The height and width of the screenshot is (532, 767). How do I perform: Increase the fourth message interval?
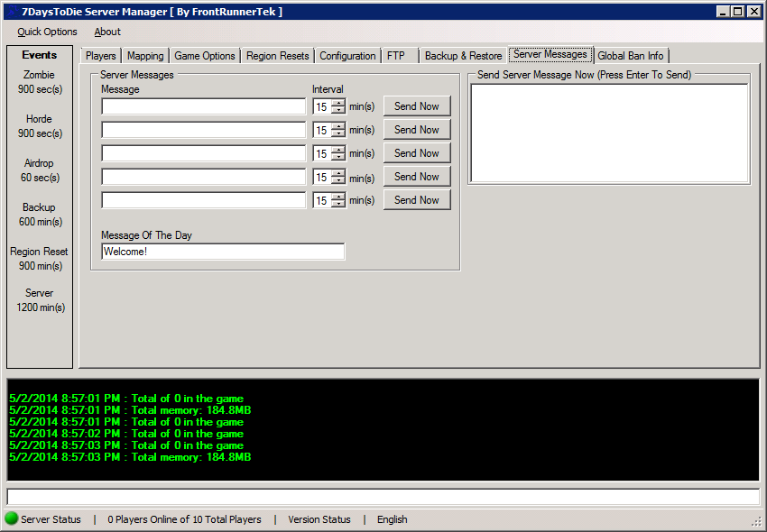point(338,173)
